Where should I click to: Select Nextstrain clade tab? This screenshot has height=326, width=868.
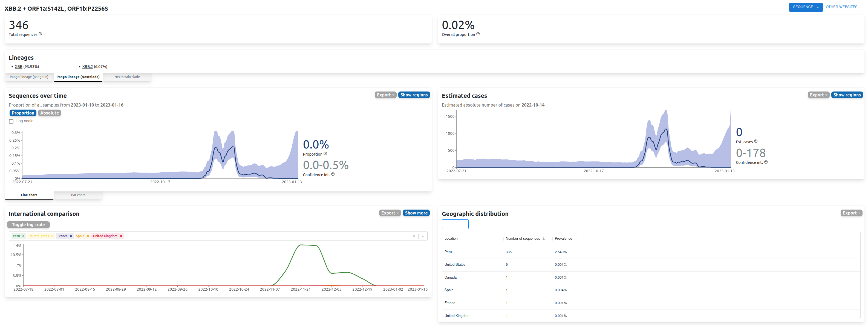point(127,77)
